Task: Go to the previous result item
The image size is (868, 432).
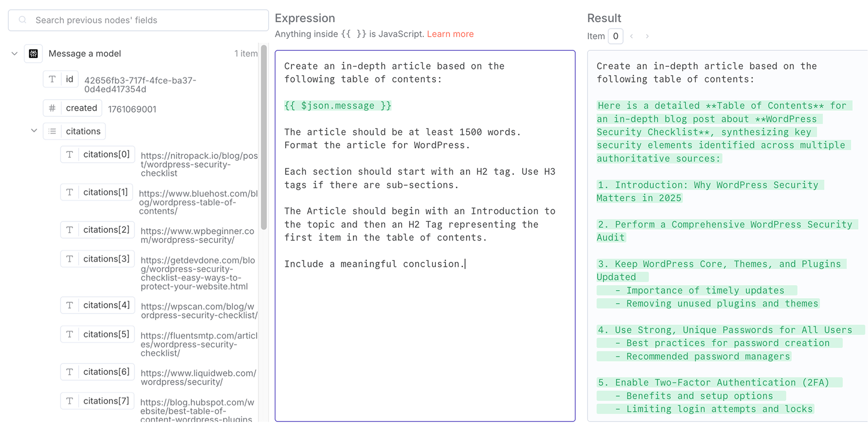Action: tap(632, 36)
